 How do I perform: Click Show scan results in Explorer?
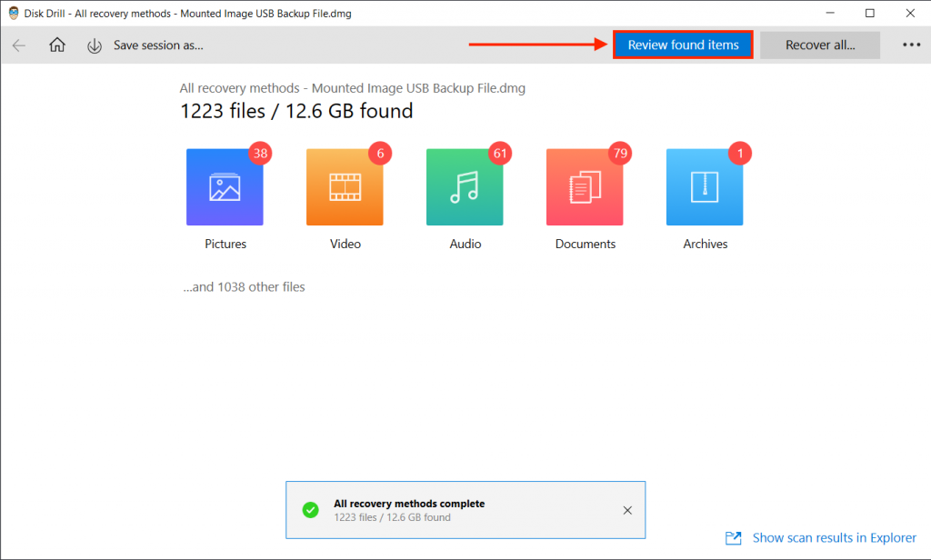[835, 538]
